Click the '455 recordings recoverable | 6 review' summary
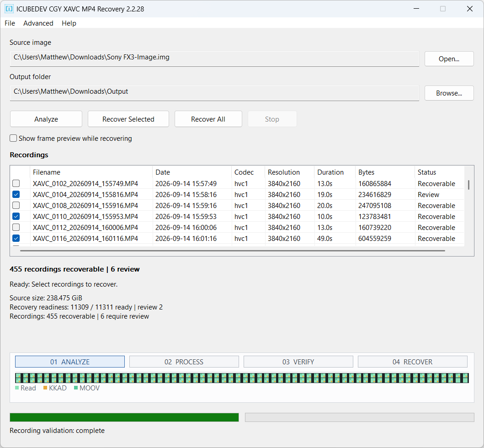The width and height of the screenshot is (484, 448). [74, 269]
